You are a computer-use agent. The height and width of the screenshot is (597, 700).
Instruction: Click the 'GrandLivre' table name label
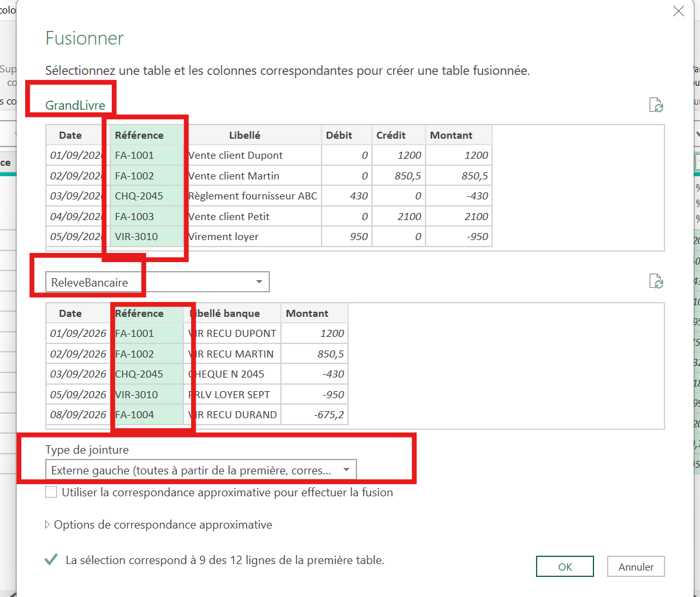[75, 105]
